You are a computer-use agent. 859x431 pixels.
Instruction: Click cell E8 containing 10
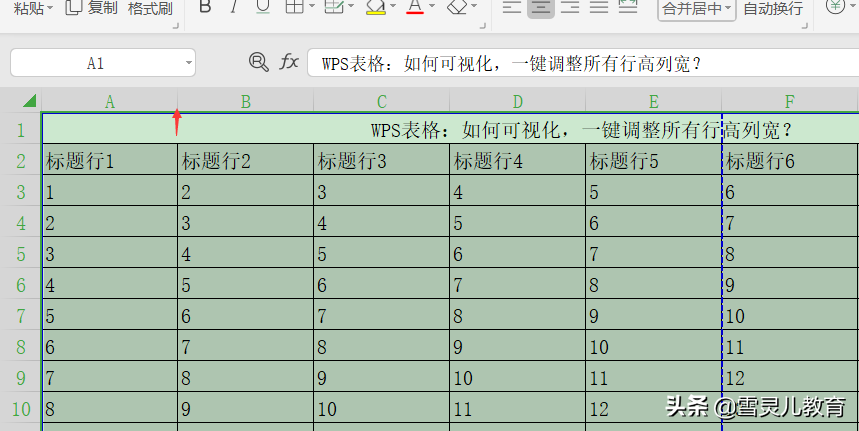pos(653,346)
